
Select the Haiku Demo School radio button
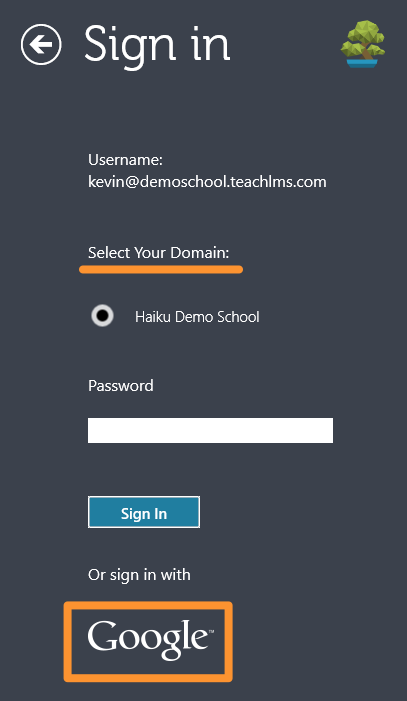(x=102, y=316)
